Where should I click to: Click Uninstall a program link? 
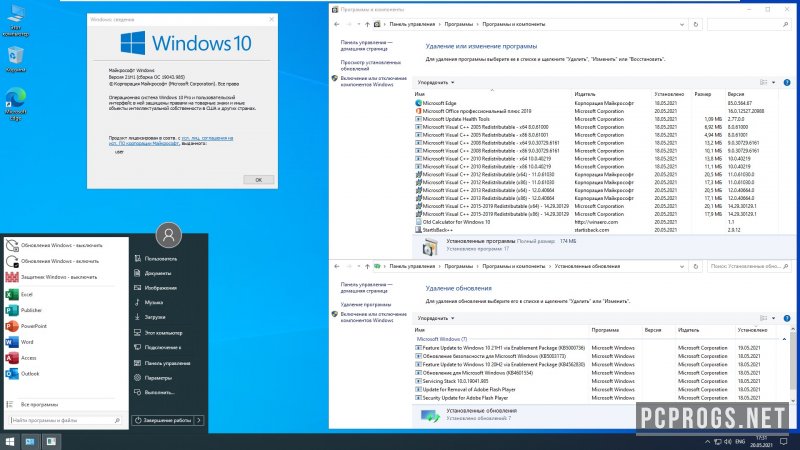tap(365, 305)
